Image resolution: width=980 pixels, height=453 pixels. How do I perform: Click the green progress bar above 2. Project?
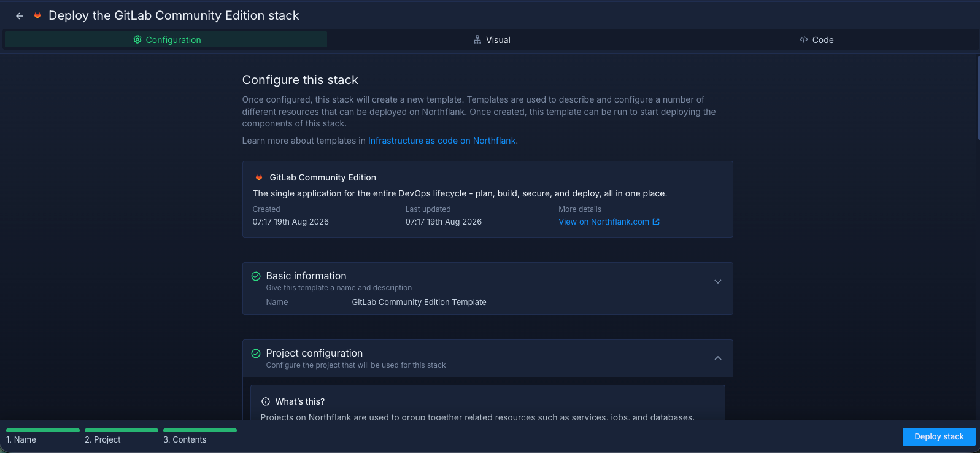click(x=122, y=430)
